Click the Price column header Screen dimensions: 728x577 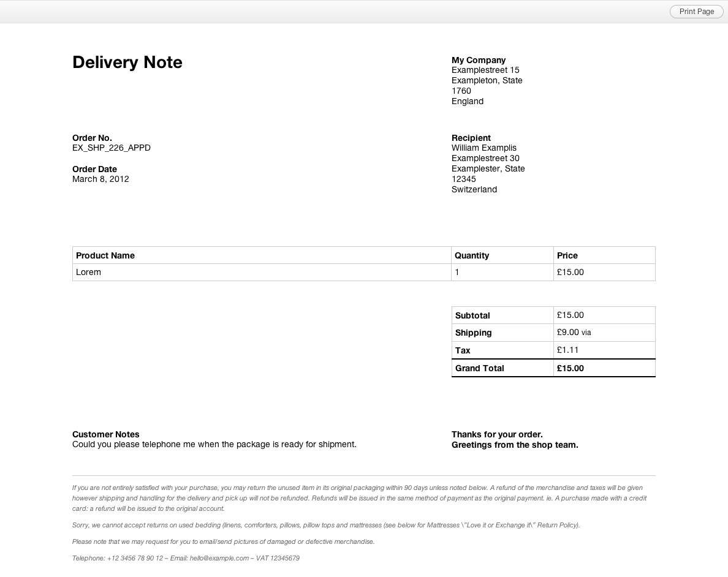[x=567, y=255]
